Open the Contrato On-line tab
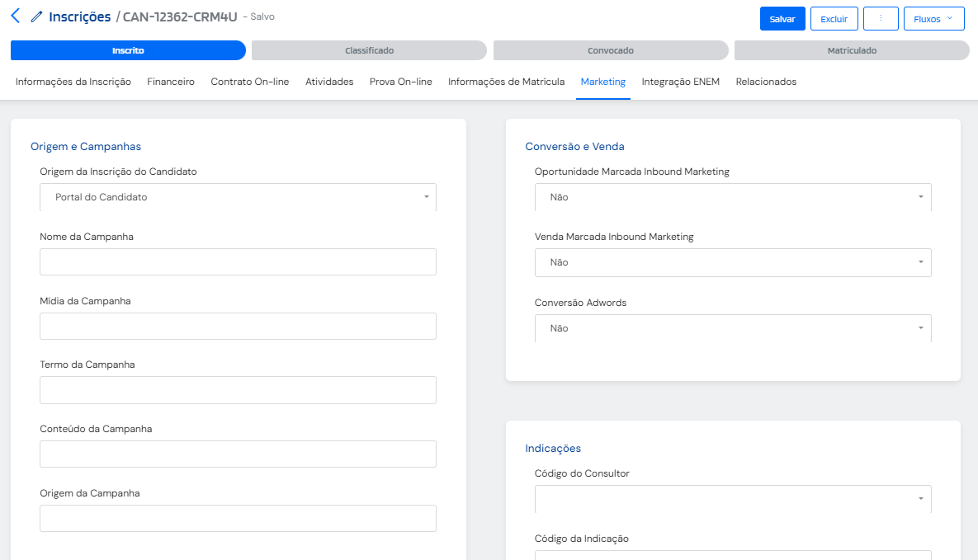 click(250, 82)
